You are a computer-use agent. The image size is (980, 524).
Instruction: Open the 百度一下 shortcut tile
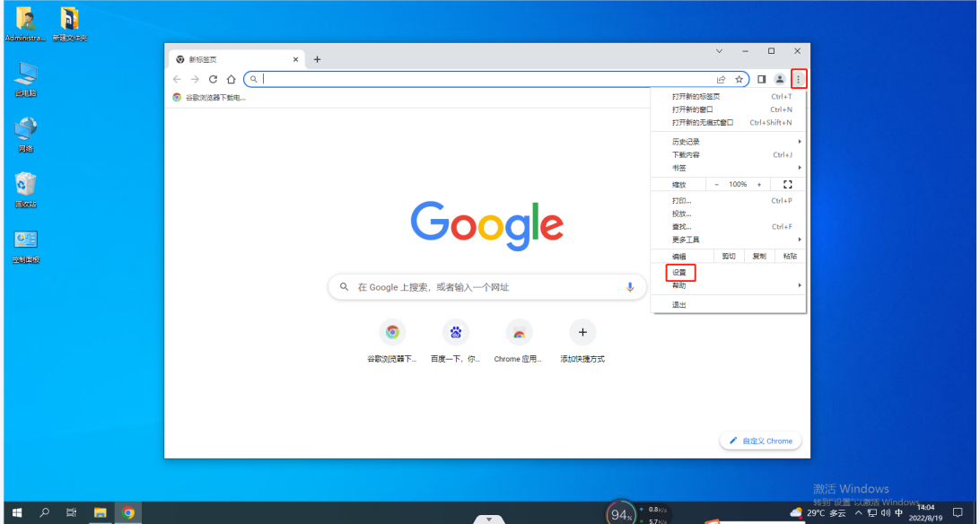456,340
